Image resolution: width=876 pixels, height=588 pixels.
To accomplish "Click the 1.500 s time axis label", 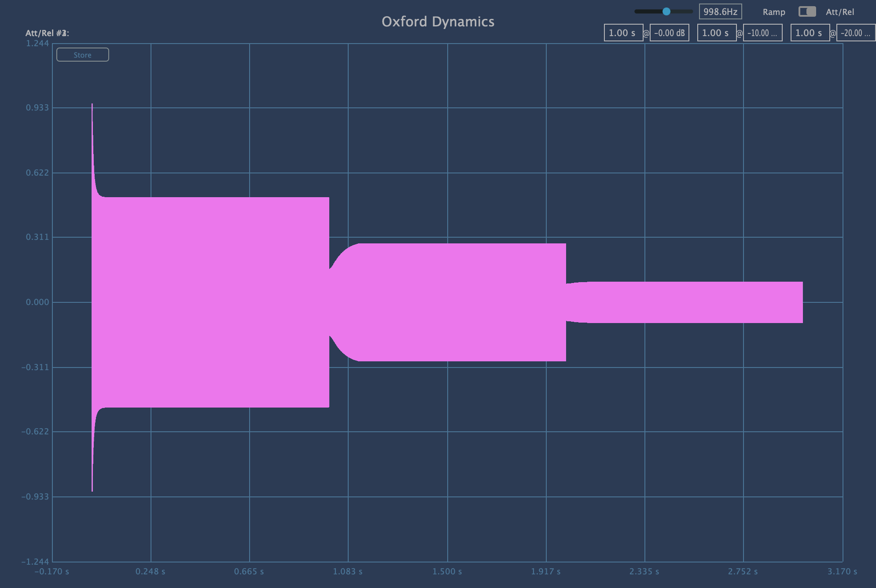I will coord(447,571).
